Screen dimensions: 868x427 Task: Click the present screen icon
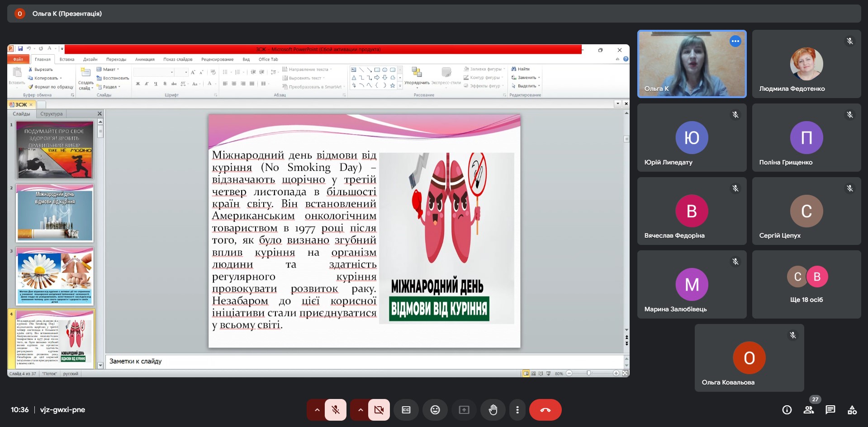click(x=464, y=410)
